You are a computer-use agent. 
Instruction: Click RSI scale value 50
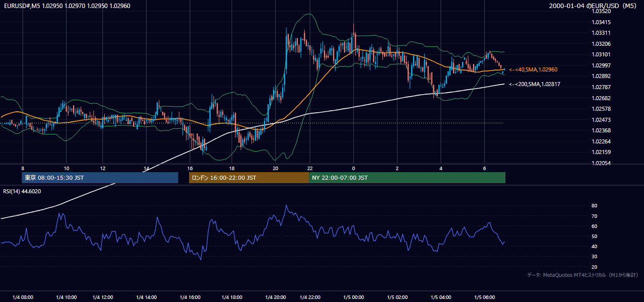pos(594,236)
